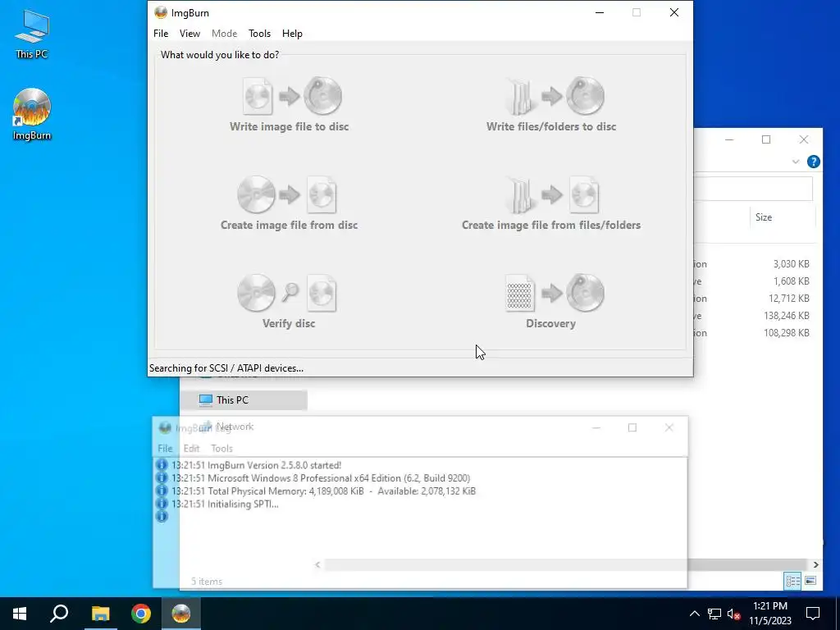Screen dimensions: 840x630
Task: Close the File Explorer window
Action: (804, 139)
